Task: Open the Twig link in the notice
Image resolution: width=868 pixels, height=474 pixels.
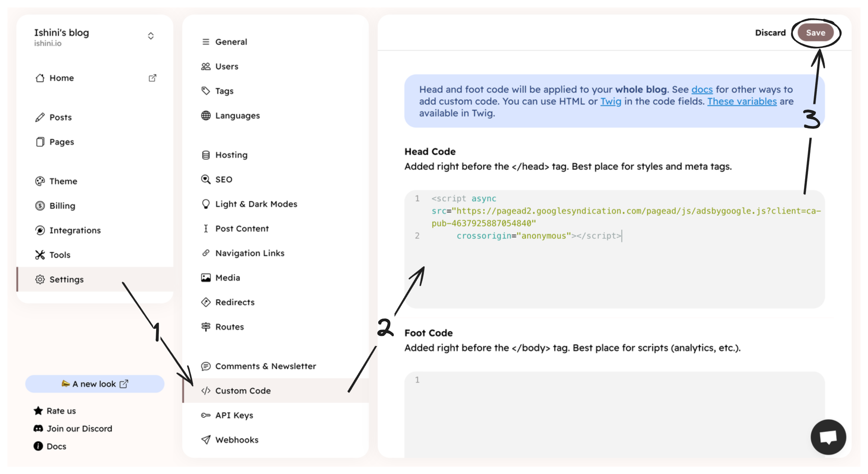Action: (611, 101)
